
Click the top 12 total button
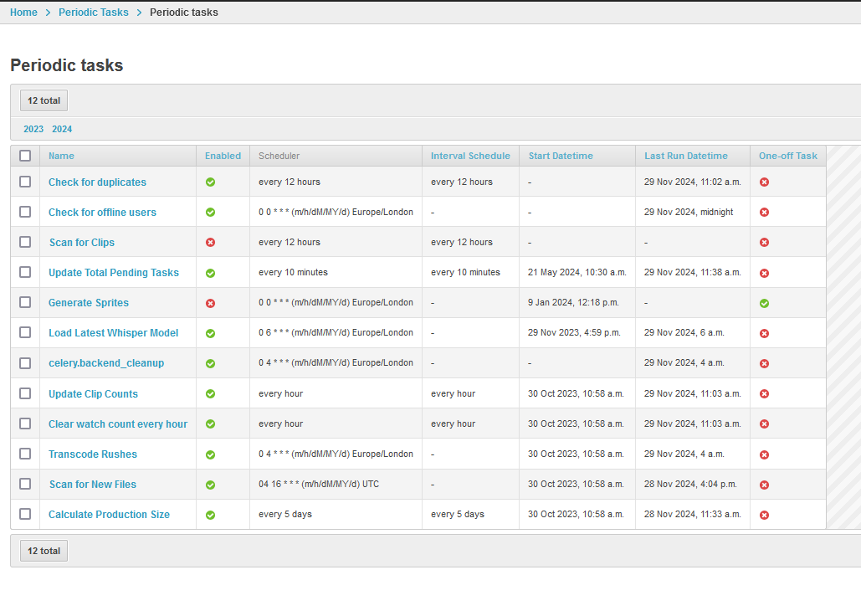tap(44, 100)
